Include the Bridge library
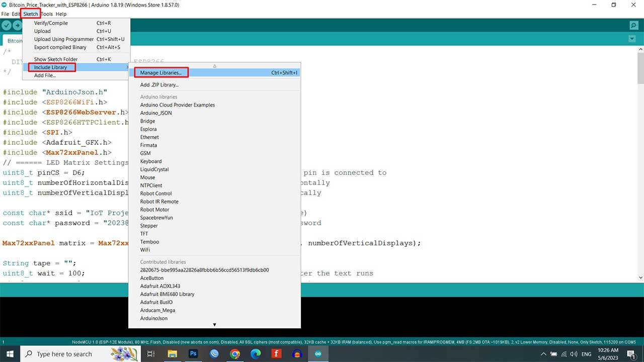The width and height of the screenshot is (644, 362). click(x=215, y=121)
